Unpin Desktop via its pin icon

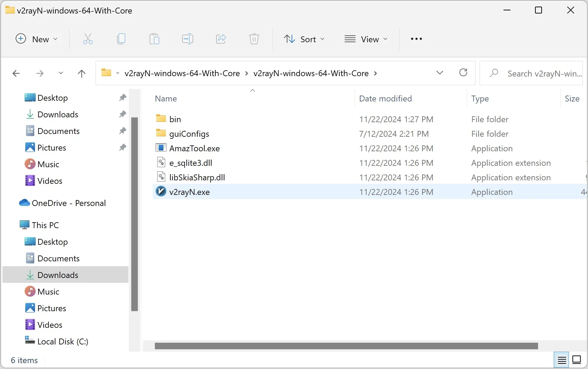123,98
